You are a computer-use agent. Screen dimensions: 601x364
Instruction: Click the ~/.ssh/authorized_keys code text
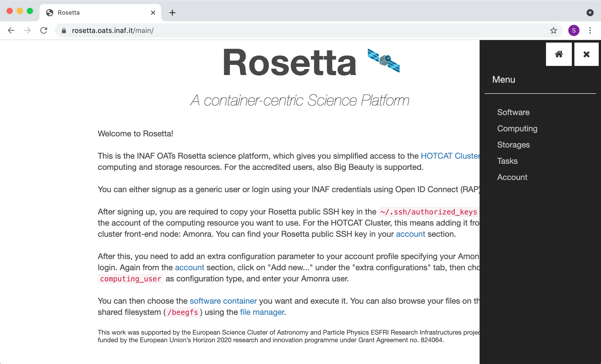[429, 212]
